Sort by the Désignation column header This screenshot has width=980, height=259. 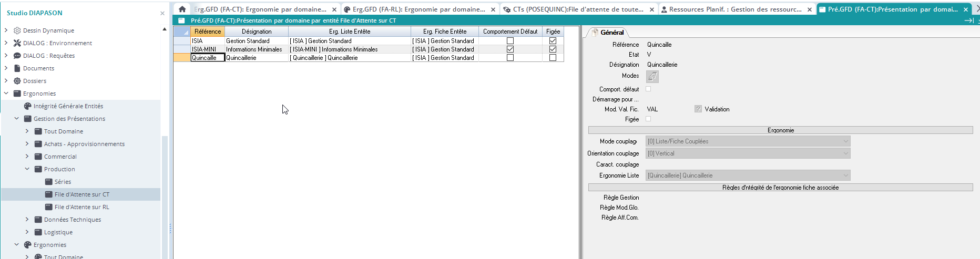click(x=257, y=32)
